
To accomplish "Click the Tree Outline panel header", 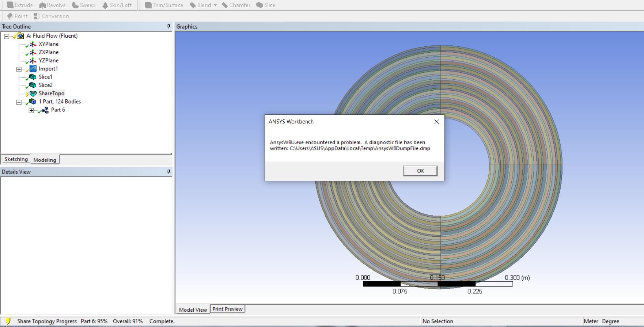I will [86, 26].
